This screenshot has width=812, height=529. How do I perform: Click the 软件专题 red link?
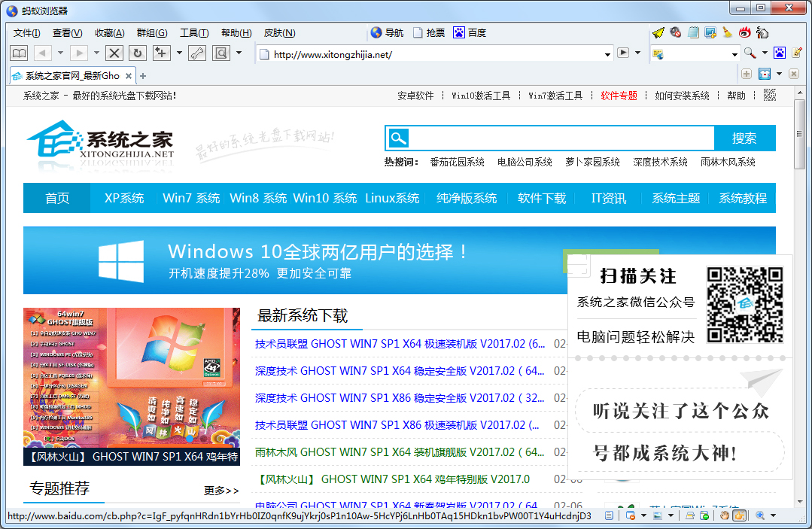pyautogui.click(x=619, y=96)
